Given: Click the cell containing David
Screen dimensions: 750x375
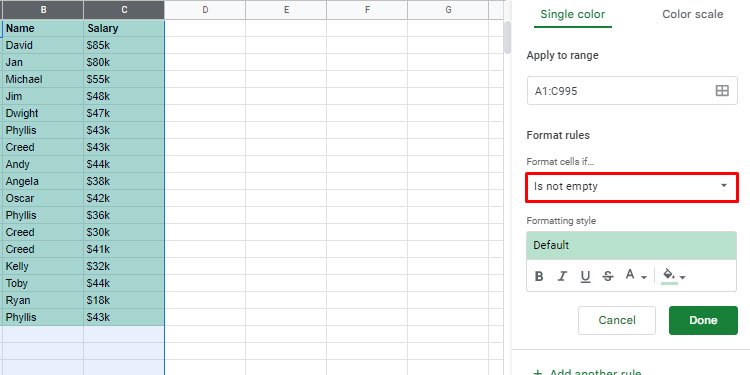Looking at the screenshot, I should pyautogui.click(x=43, y=45).
